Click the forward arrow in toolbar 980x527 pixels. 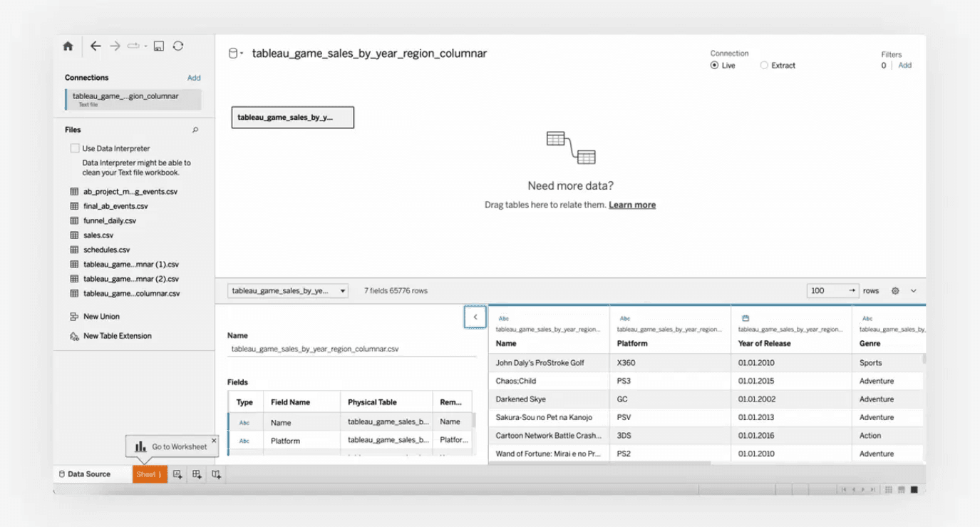(x=115, y=46)
